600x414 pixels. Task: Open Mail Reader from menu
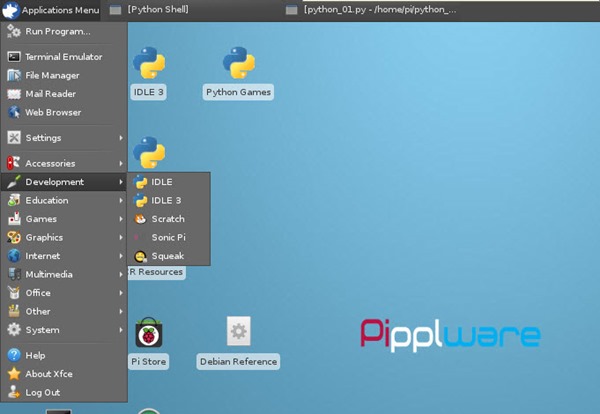tap(64, 94)
